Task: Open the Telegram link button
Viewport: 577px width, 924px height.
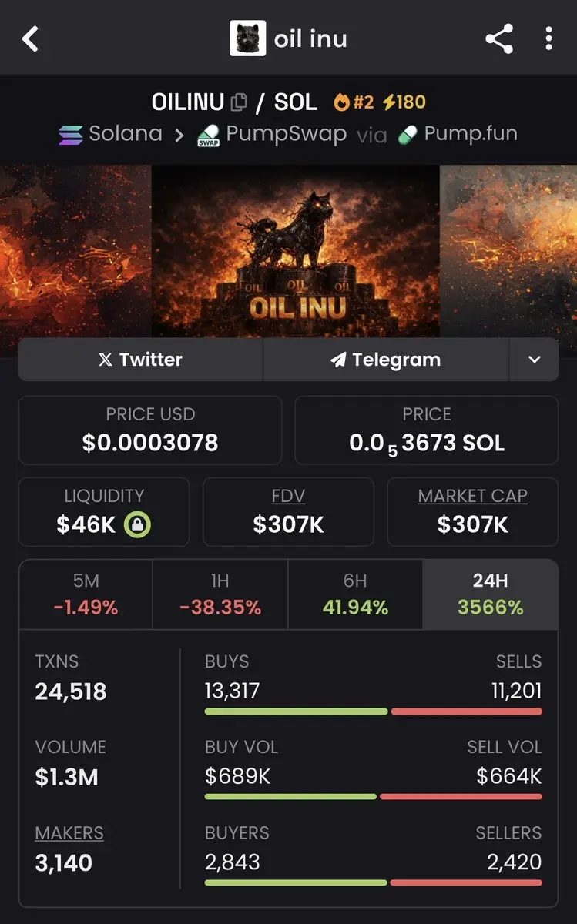Action: click(x=386, y=360)
